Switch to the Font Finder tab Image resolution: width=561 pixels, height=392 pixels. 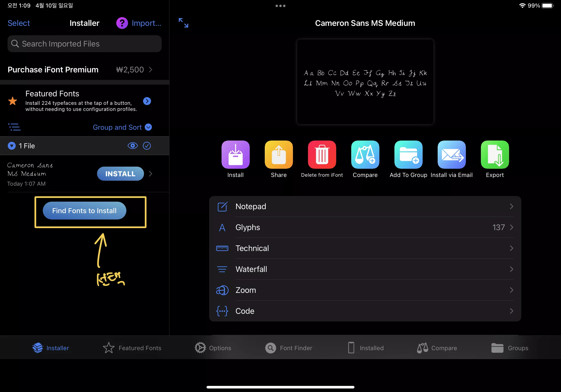[289, 348]
